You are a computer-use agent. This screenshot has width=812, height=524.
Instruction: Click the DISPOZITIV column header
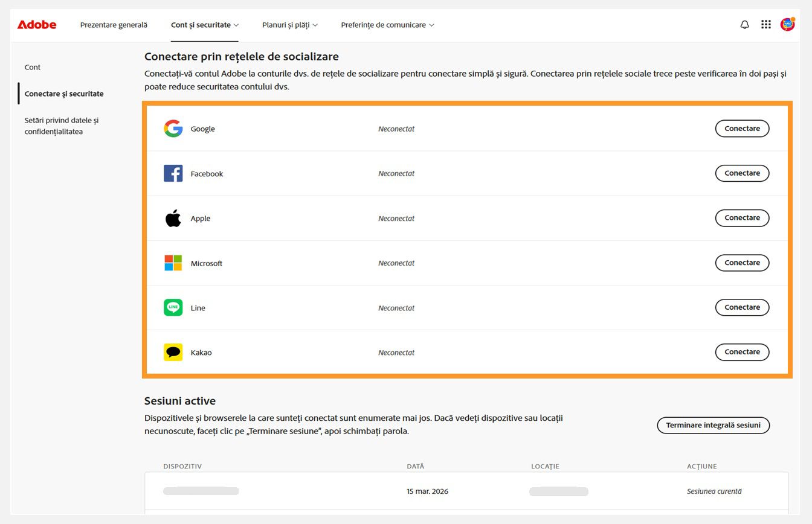[x=182, y=466]
